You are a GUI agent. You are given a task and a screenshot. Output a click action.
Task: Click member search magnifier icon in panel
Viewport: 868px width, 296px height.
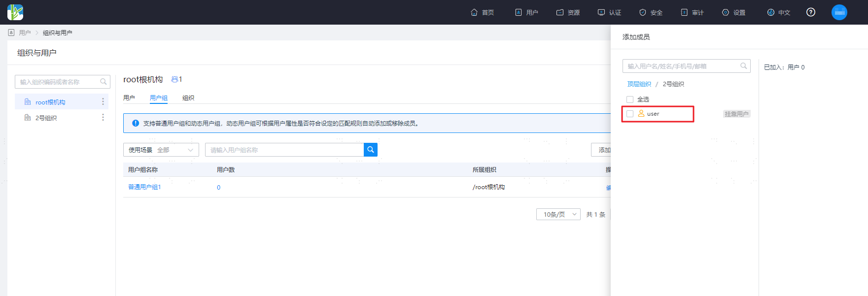(x=744, y=66)
